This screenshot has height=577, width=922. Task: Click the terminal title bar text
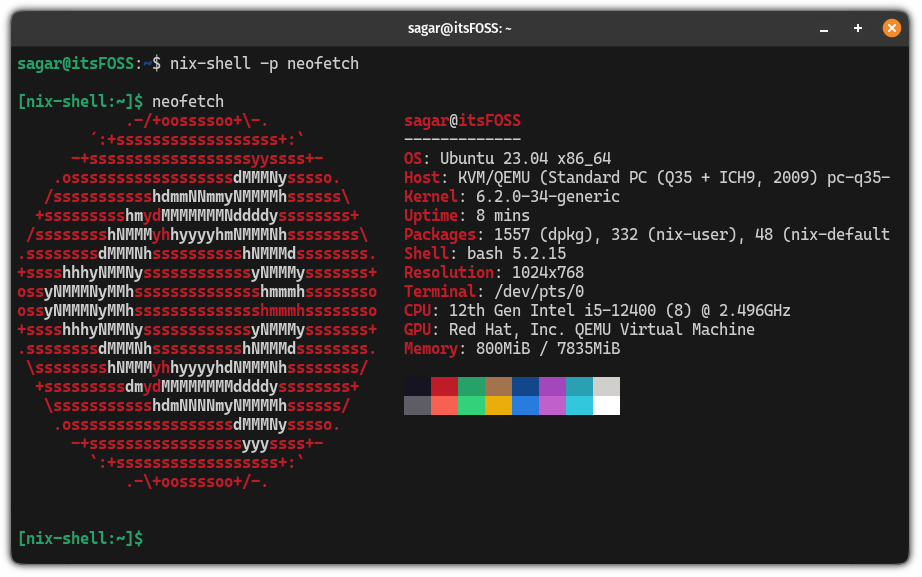point(460,27)
